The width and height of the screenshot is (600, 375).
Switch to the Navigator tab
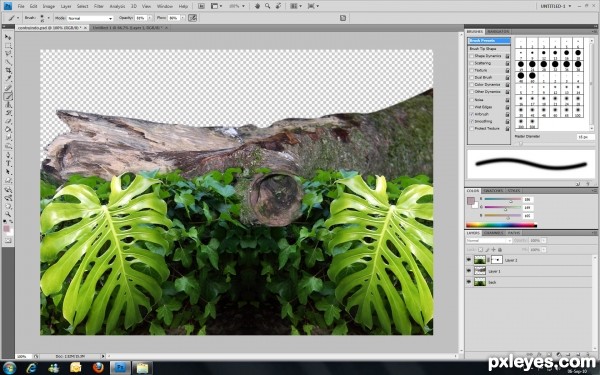coord(498,31)
